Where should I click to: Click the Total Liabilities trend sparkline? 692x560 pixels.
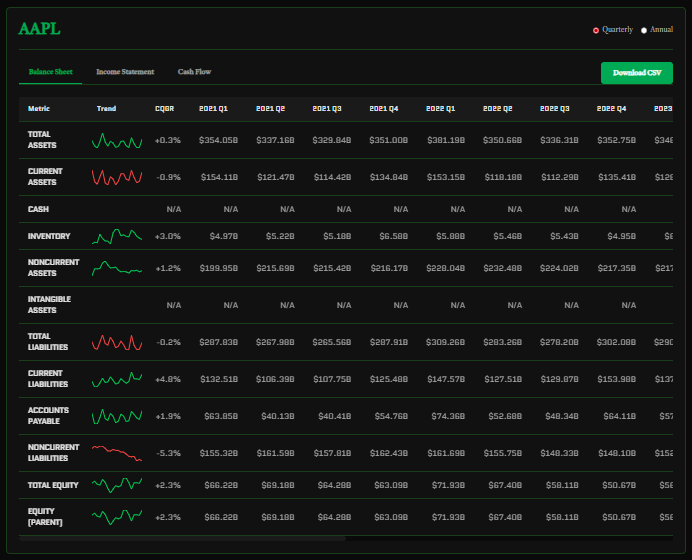pos(117,342)
